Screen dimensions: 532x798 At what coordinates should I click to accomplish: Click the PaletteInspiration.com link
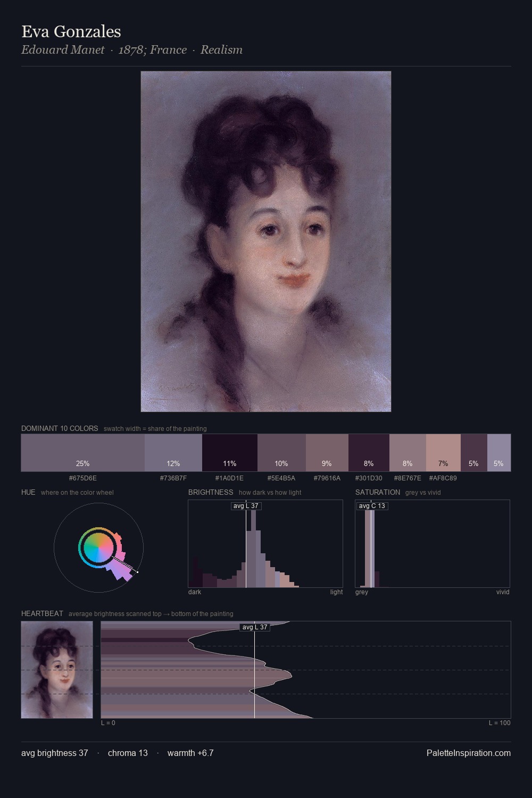[x=469, y=753]
